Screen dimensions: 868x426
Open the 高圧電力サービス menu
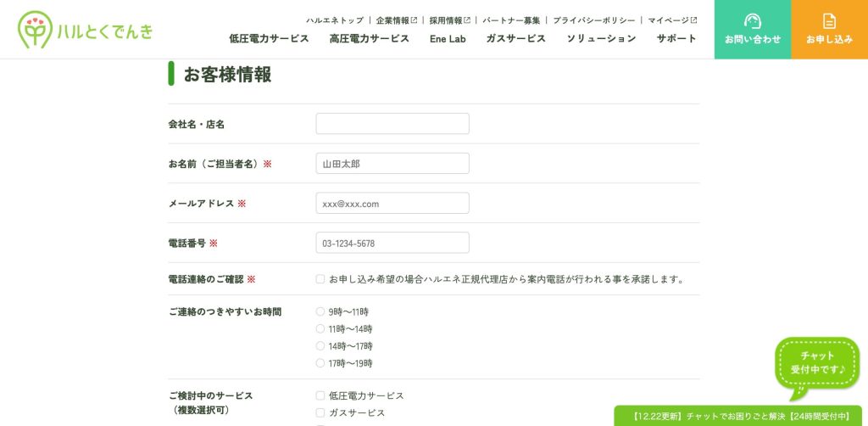coord(370,38)
